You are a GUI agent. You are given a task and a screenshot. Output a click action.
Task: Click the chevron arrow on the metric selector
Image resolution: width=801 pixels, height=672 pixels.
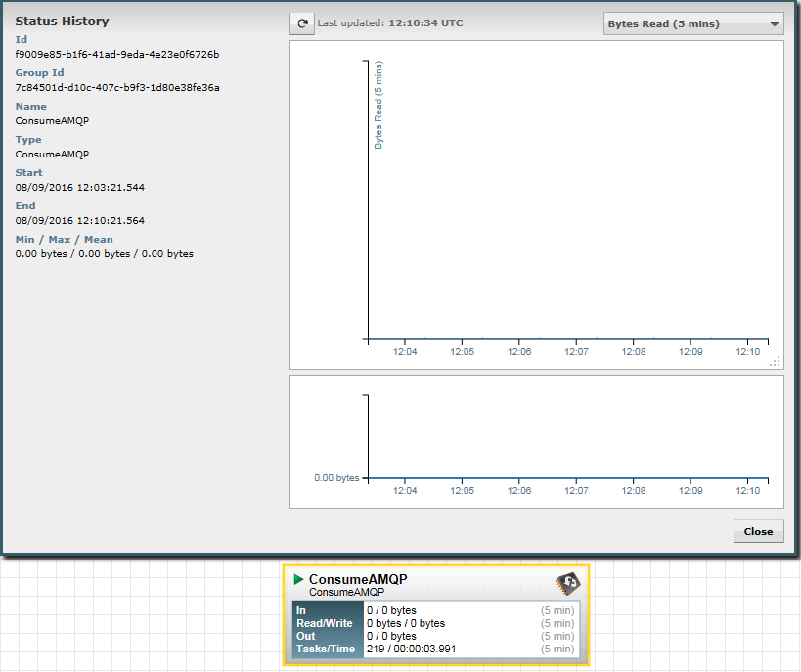774,22
